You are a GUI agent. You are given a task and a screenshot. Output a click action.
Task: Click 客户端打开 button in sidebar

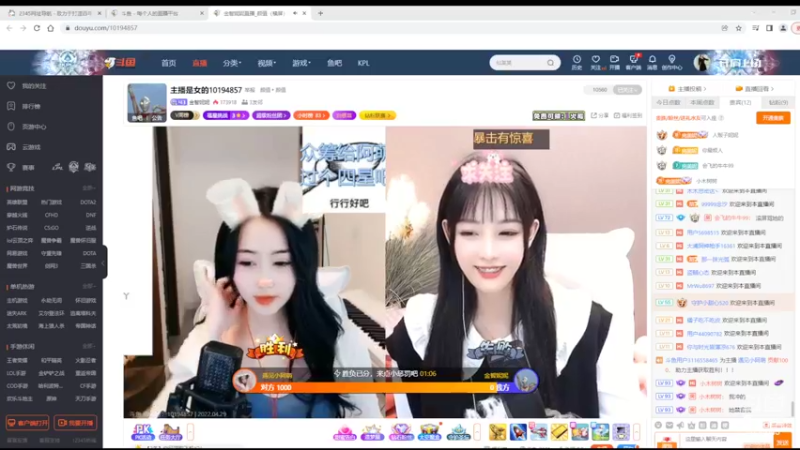pos(28,423)
